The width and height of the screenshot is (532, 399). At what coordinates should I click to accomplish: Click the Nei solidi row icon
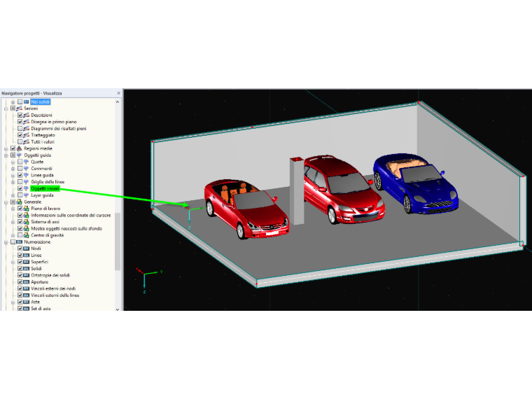[26, 101]
